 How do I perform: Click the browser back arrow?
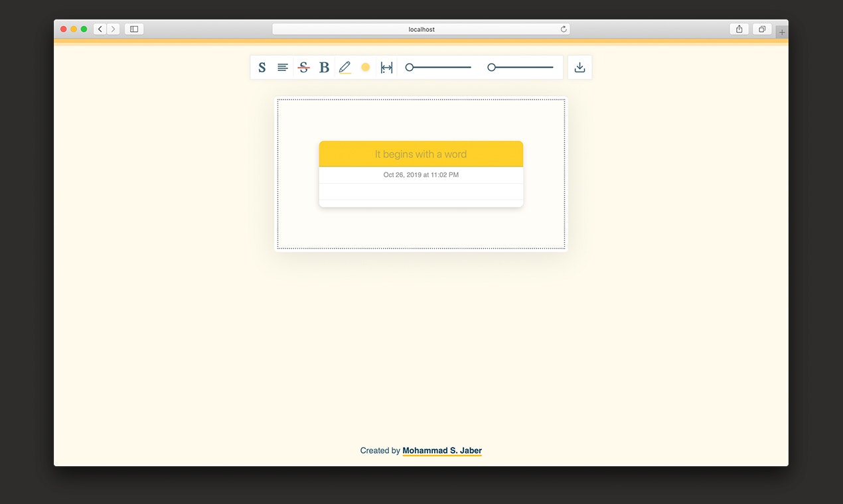[100, 29]
